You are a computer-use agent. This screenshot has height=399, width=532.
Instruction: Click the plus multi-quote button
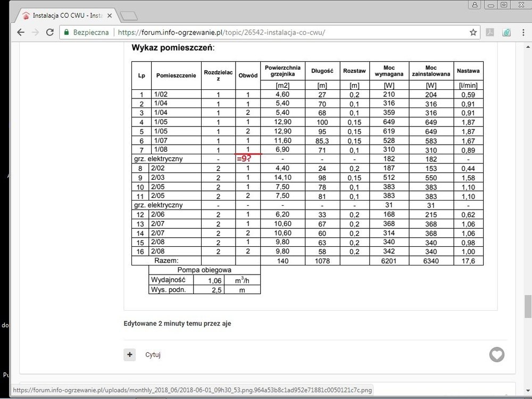129,354
